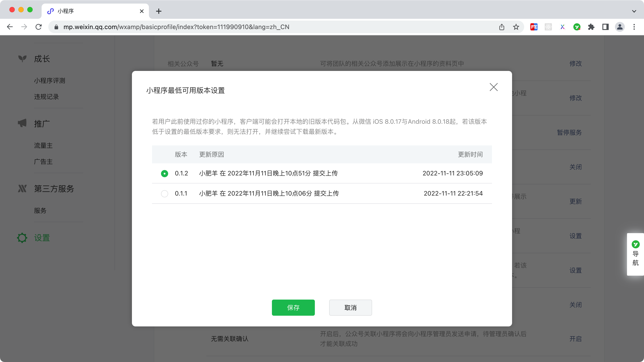Viewport: 644px width, 362px height.
Task: Click the 设置 sidebar menu item
Action: (x=42, y=238)
